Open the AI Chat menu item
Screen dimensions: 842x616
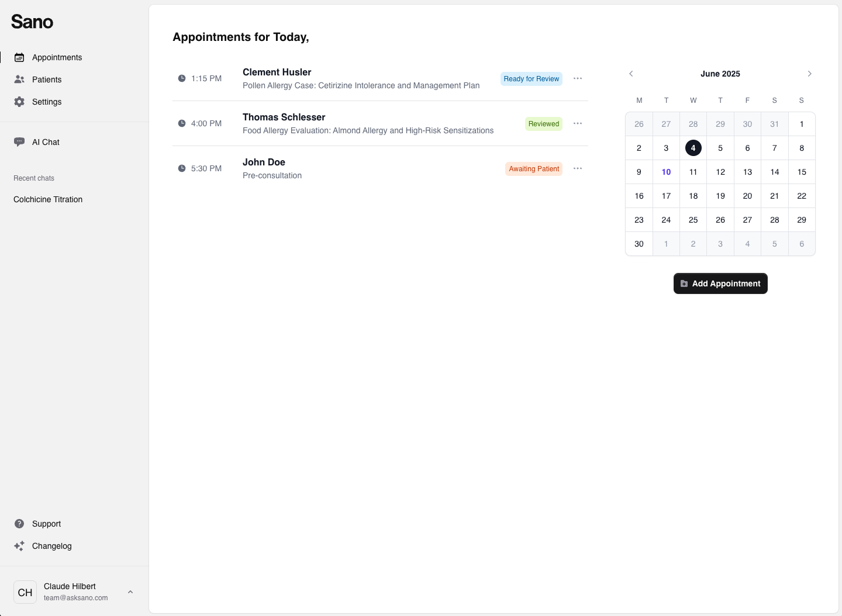[x=74, y=142]
